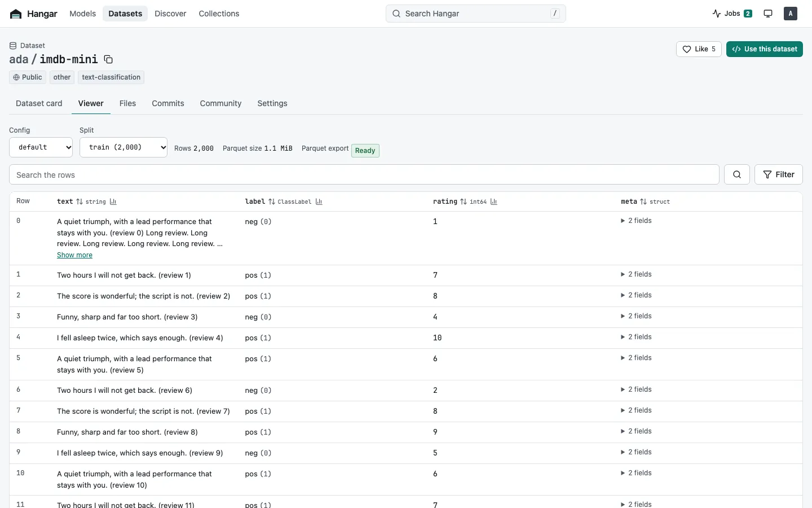Go to Collections in the navigation

pos(219,14)
